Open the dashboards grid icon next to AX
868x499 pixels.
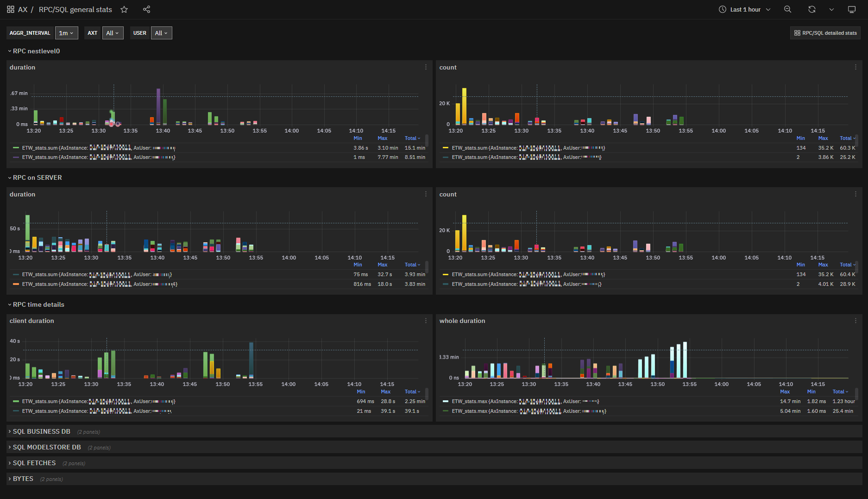point(11,9)
